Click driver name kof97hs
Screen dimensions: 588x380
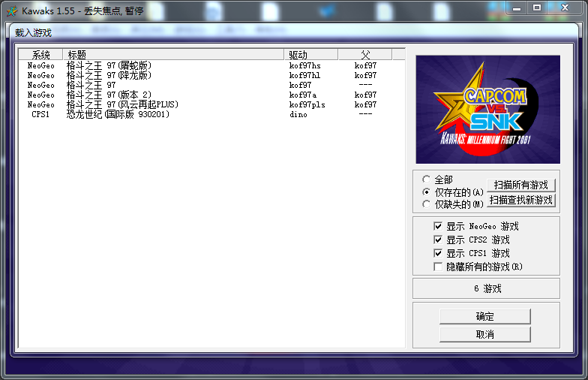tap(304, 66)
